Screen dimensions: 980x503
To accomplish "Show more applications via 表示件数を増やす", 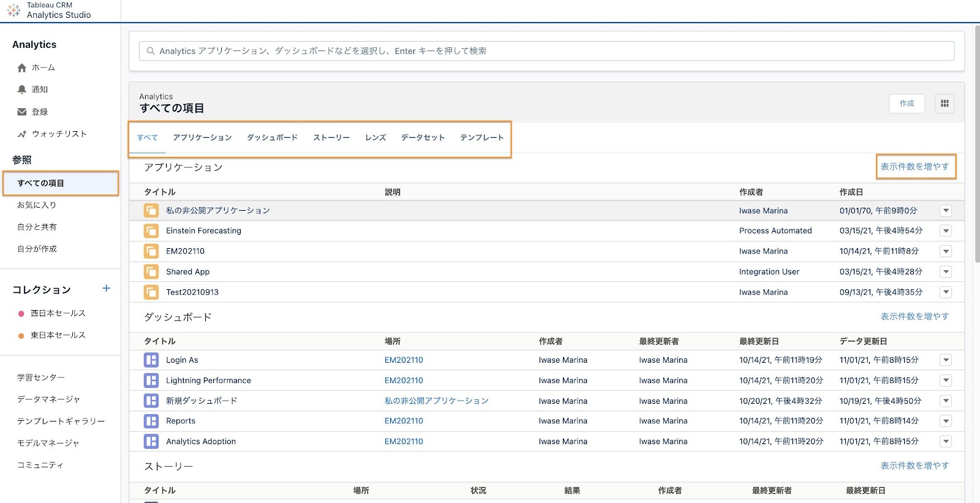I will click(x=914, y=167).
